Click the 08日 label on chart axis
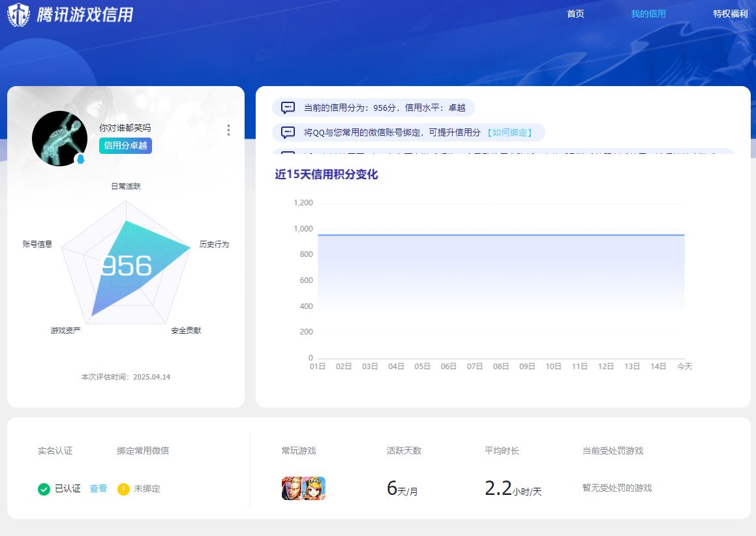 click(x=501, y=366)
